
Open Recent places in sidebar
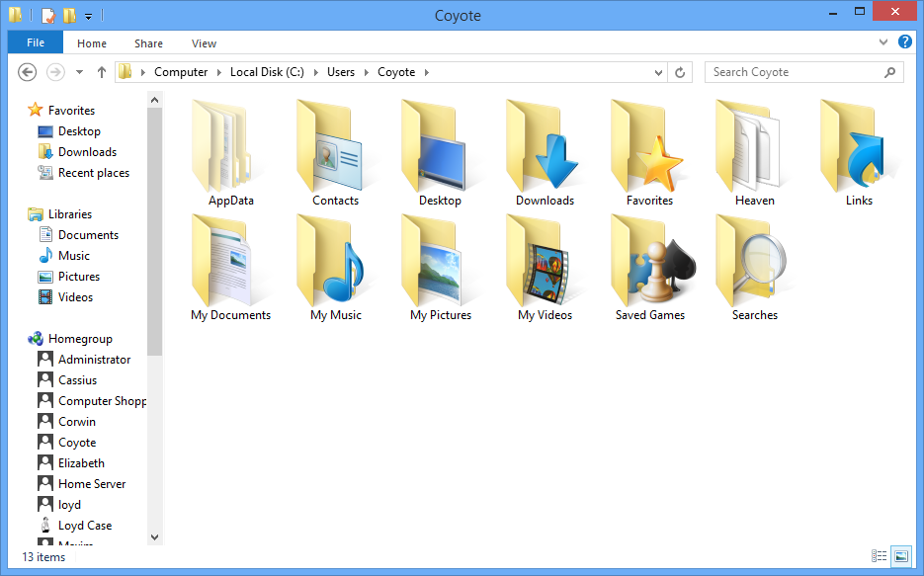94,173
